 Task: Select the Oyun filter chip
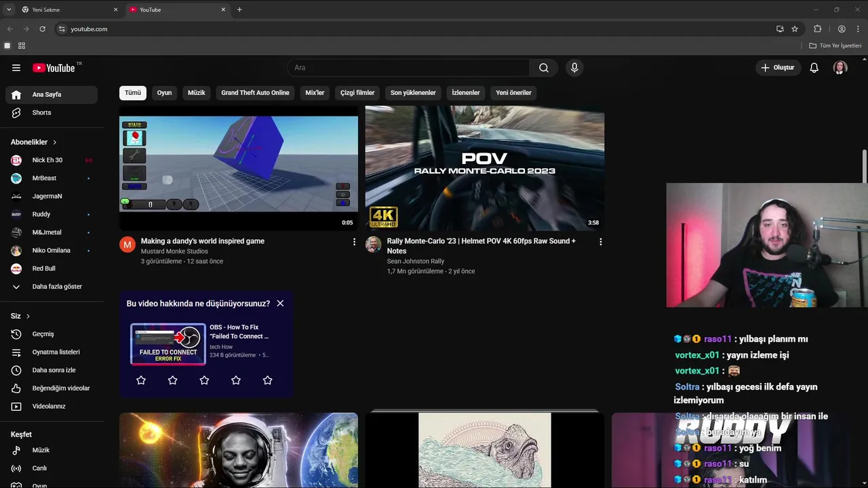click(165, 93)
